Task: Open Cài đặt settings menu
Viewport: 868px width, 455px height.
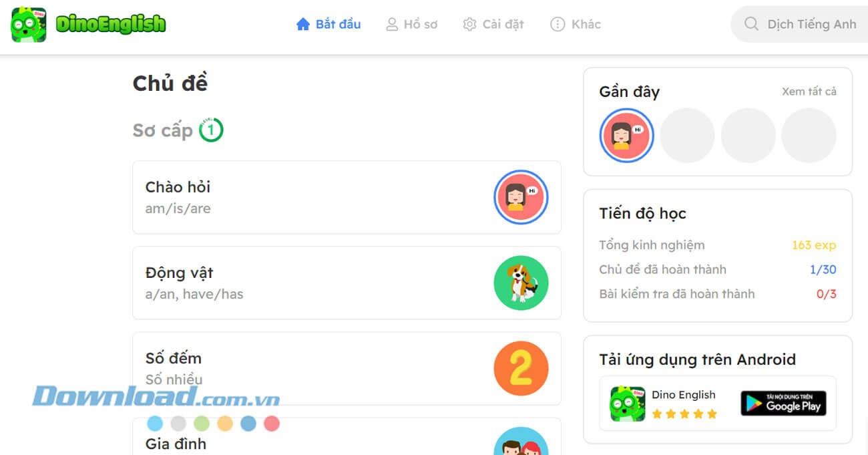Action: (x=493, y=24)
